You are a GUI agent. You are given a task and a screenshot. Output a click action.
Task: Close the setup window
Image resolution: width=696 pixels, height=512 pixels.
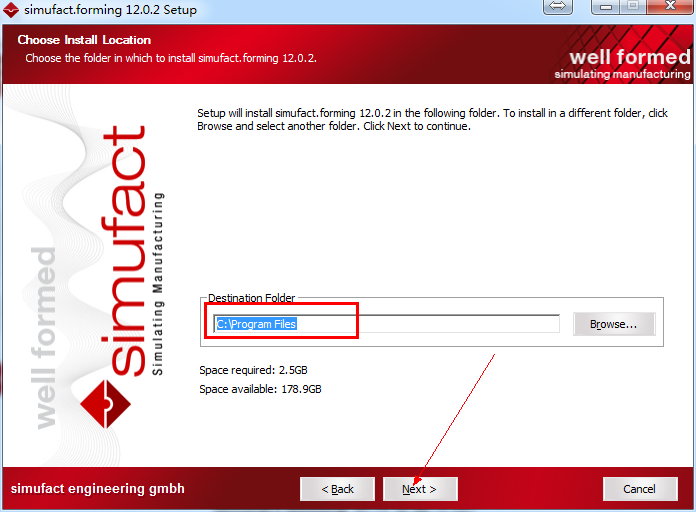670,6
